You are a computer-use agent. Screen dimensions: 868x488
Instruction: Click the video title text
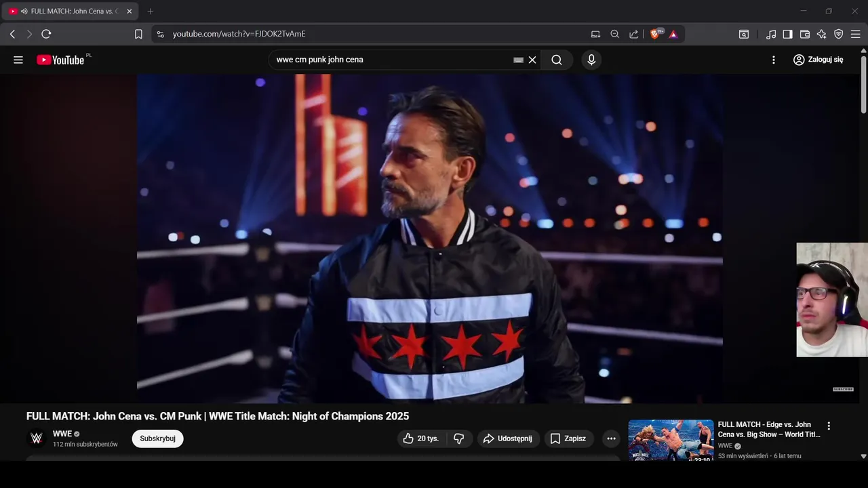[x=218, y=416]
